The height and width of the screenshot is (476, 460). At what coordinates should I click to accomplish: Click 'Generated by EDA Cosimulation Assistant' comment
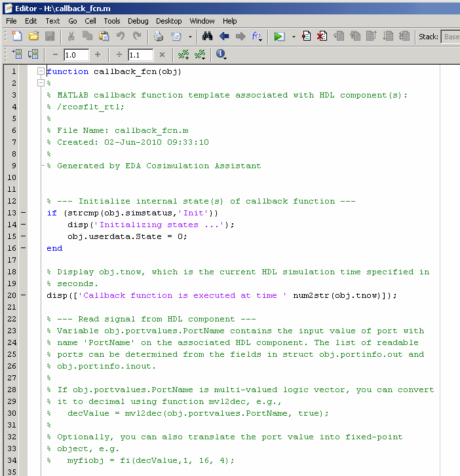[159, 166]
